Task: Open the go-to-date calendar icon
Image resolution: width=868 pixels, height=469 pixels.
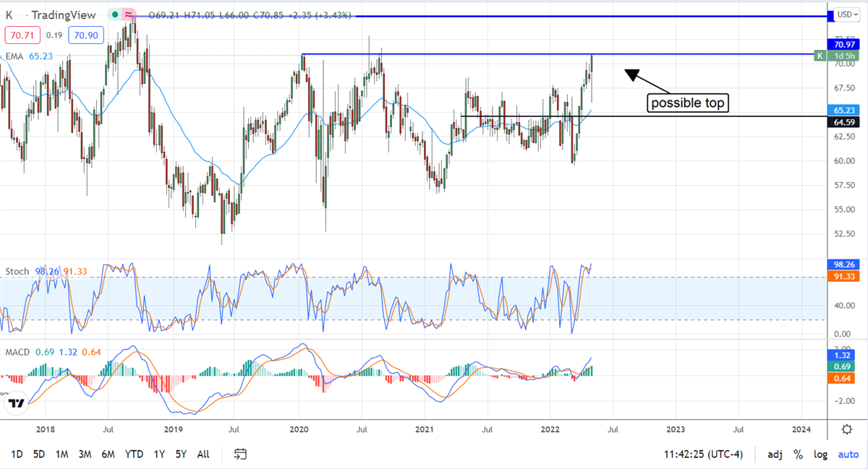Action: pos(241,454)
